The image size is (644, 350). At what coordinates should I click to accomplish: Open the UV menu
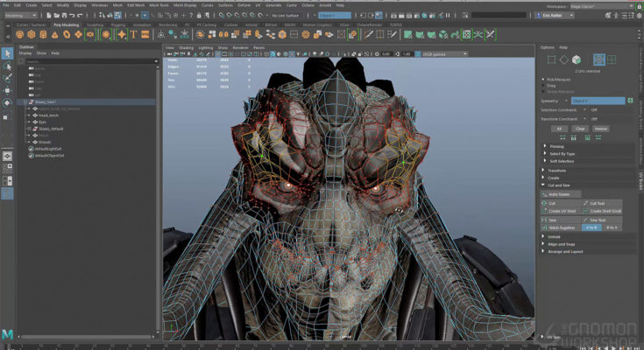tap(258, 5)
